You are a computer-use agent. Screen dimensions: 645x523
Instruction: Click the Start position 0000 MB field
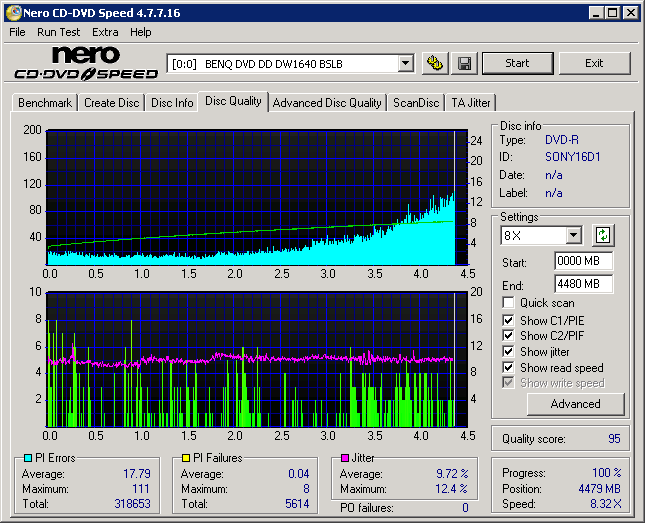[x=584, y=261]
